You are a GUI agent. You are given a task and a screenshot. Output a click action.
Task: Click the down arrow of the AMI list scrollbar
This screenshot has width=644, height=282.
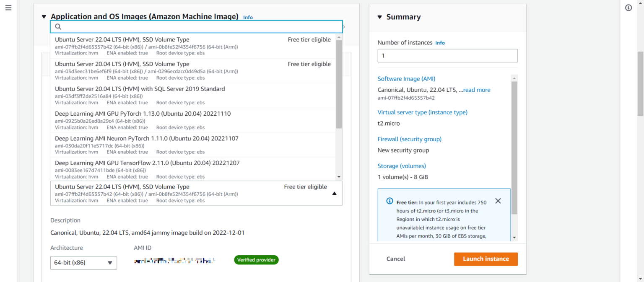click(339, 176)
